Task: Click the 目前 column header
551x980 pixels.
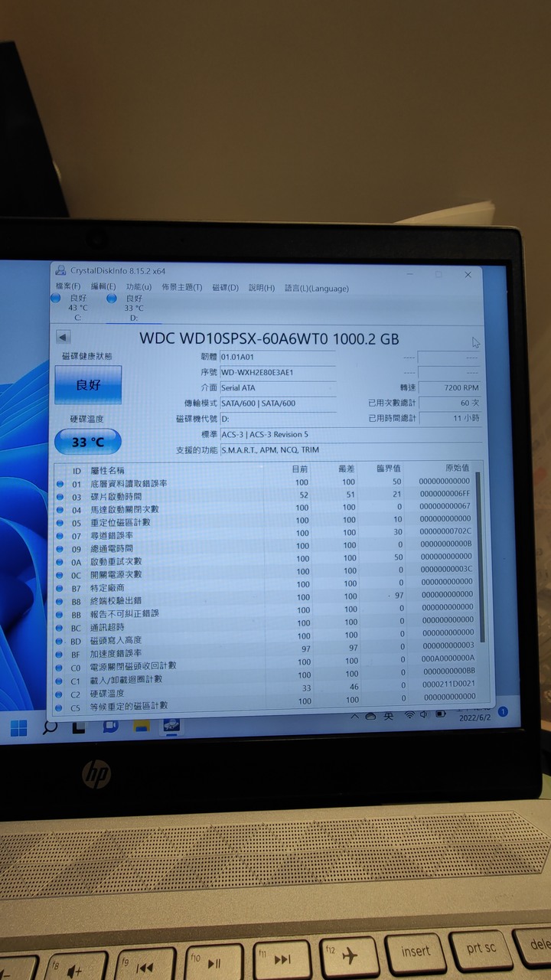Action: click(x=301, y=469)
